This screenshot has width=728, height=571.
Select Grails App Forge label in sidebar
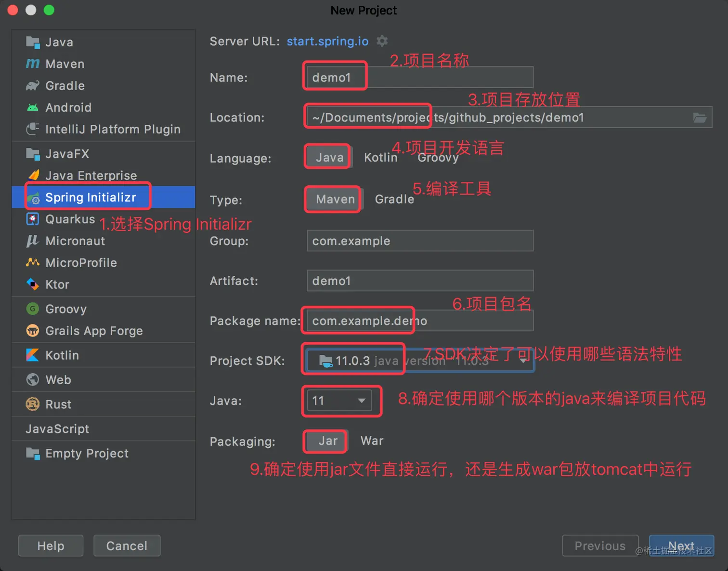94,331
